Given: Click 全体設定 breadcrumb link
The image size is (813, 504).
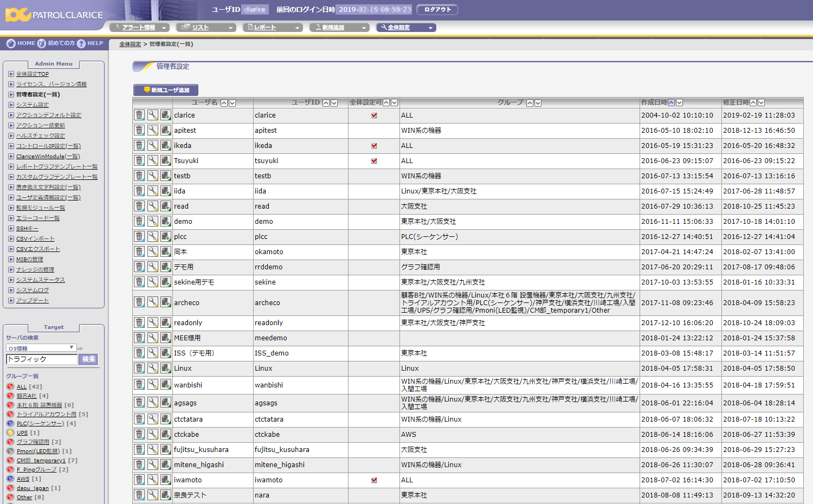Looking at the screenshot, I should pyautogui.click(x=130, y=44).
